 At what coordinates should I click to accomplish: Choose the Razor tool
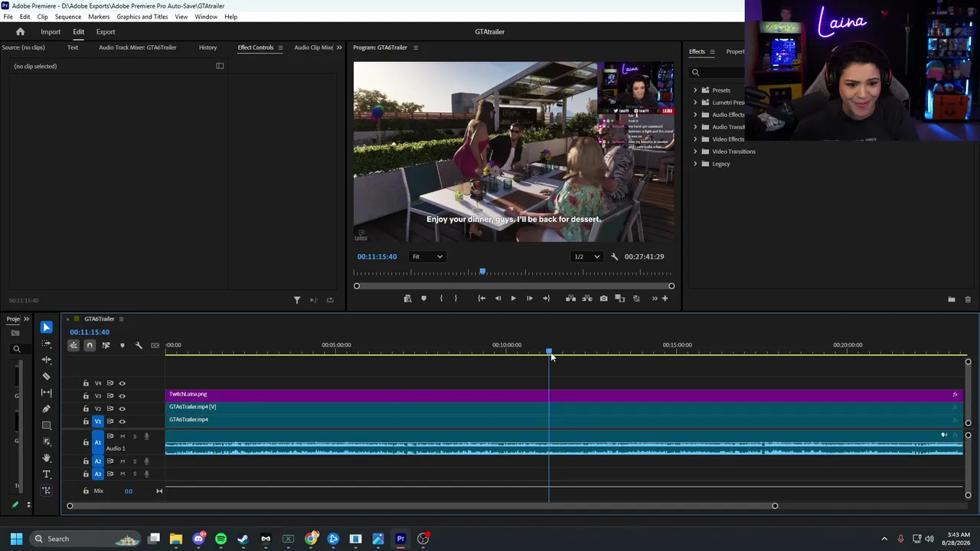click(46, 377)
